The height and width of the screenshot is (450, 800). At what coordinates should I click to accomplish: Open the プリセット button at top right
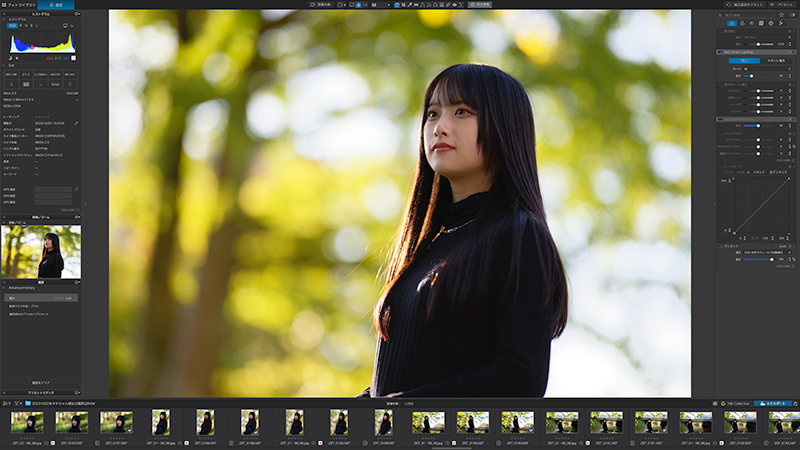tap(783, 5)
